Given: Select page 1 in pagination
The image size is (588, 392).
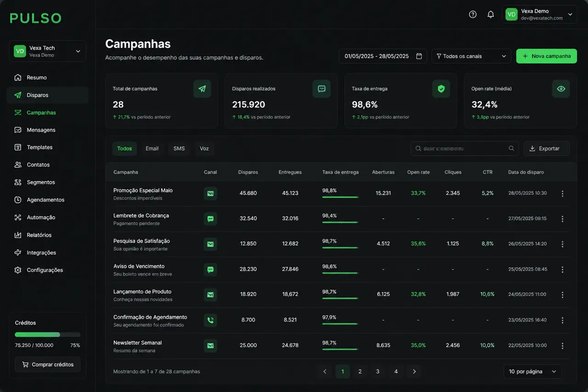Looking at the screenshot, I should [343, 371].
